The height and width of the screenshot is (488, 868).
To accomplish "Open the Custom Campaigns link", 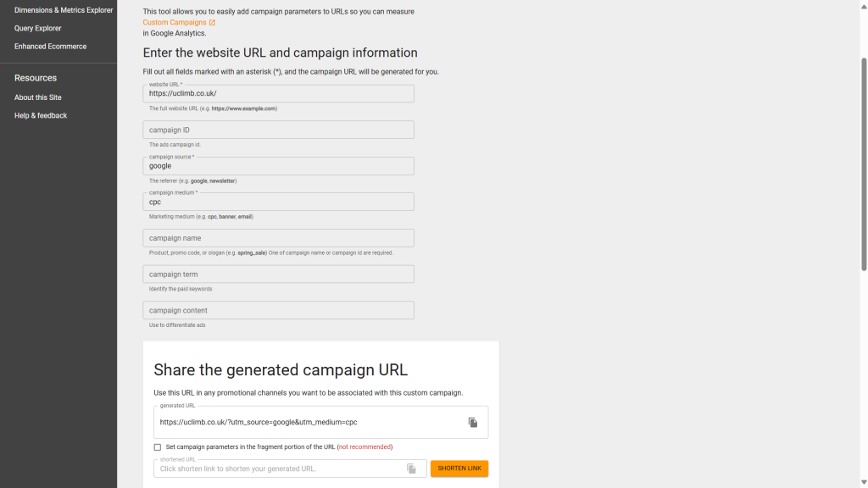I will (x=175, y=23).
